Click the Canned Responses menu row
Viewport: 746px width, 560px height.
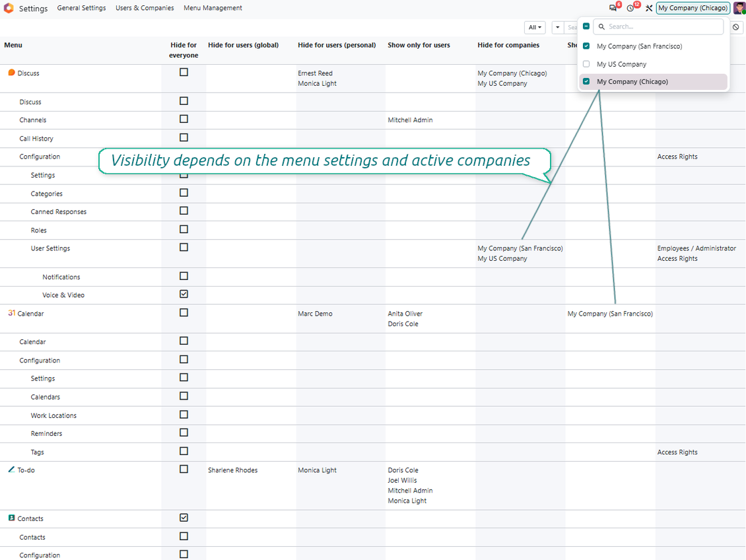coord(59,212)
